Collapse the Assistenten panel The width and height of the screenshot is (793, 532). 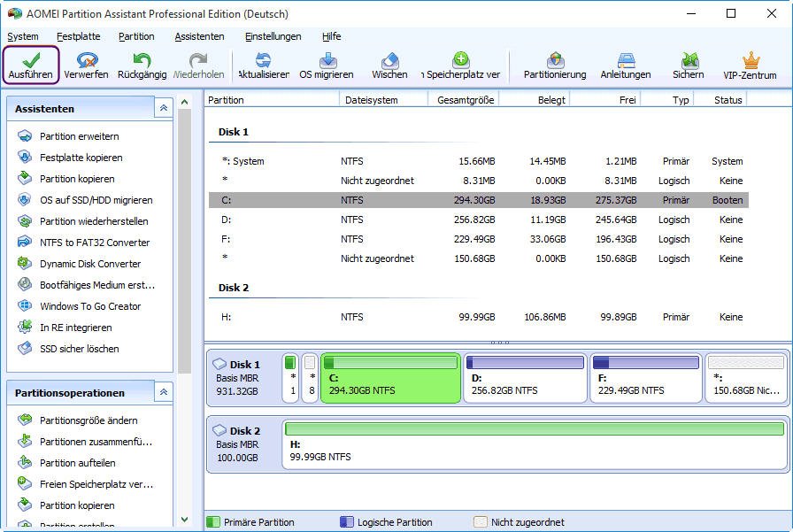click(164, 108)
